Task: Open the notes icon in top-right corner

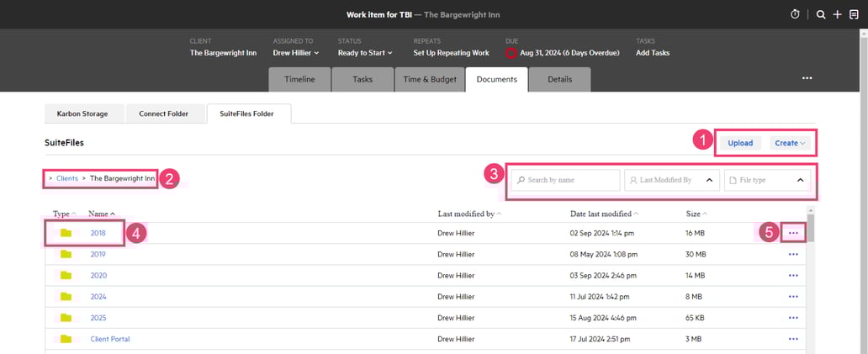Action: [x=854, y=14]
